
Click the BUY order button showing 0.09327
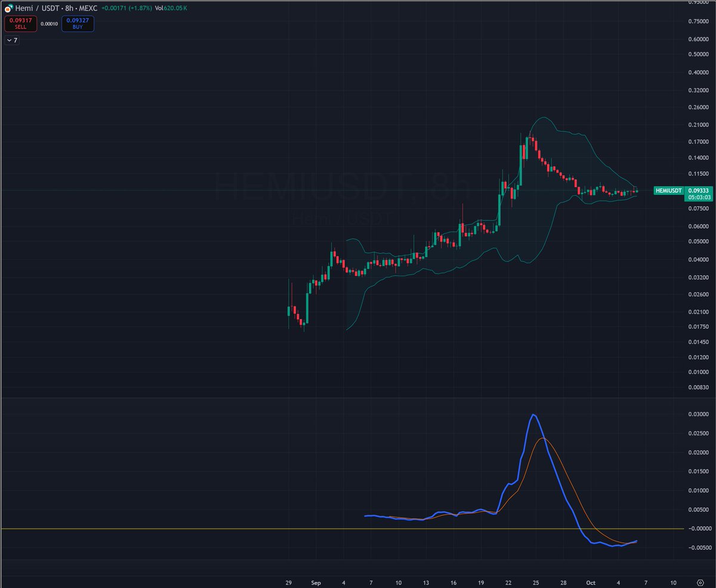[78, 23]
